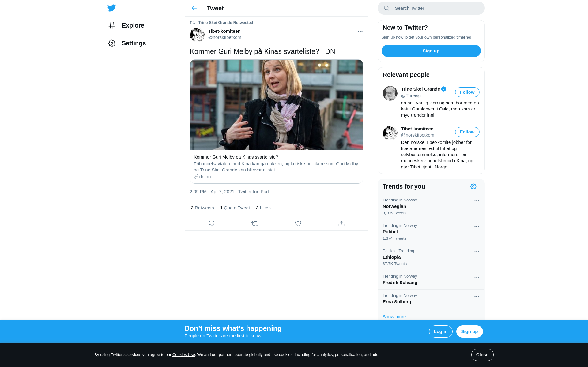Open the Cookies Use link
The height and width of the screenshot is (367, 588).
coord(183,355)
